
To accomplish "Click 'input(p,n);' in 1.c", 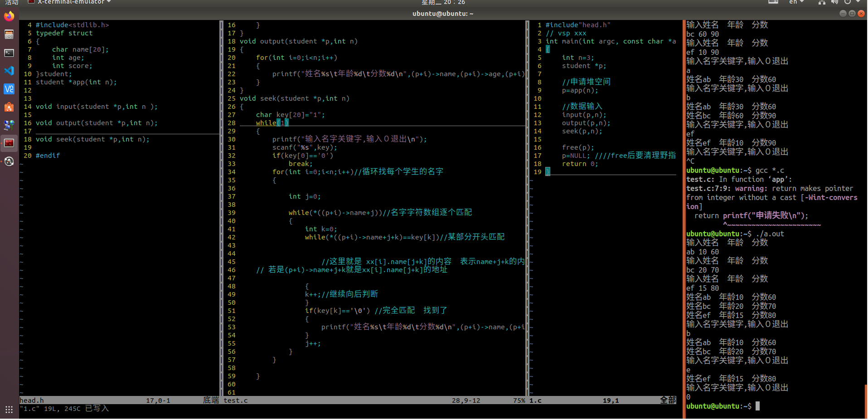I will [584, 115].
